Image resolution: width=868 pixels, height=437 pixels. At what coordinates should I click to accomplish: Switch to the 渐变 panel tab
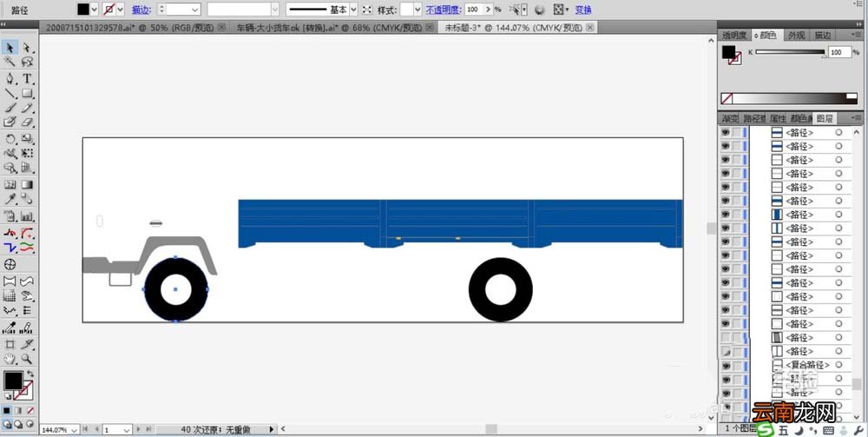pos(730,118)
